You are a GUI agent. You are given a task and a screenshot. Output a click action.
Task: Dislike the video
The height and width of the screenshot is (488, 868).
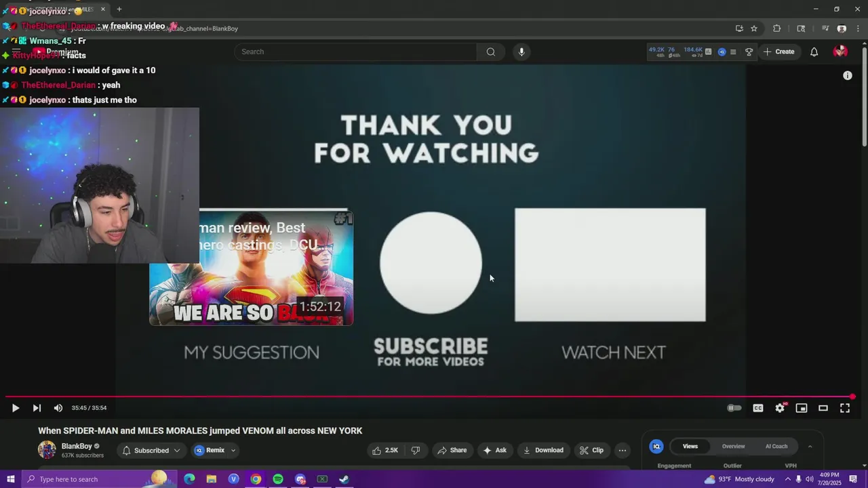pyautogui.click(x=416, y=450)
